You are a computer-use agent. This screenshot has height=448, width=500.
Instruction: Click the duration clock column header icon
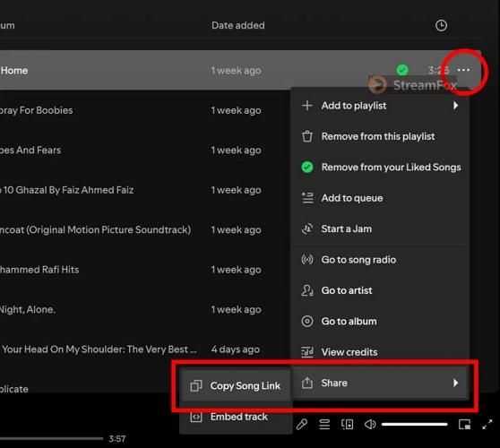tap(441, 25)
